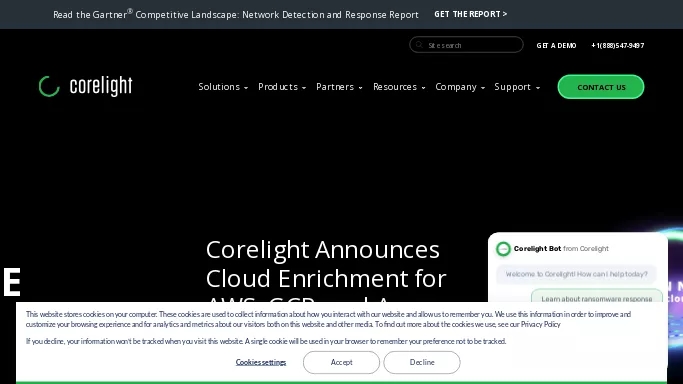683x384 pixels.
Task: Open the Support dropdown menu
Action: coord(517,87)
